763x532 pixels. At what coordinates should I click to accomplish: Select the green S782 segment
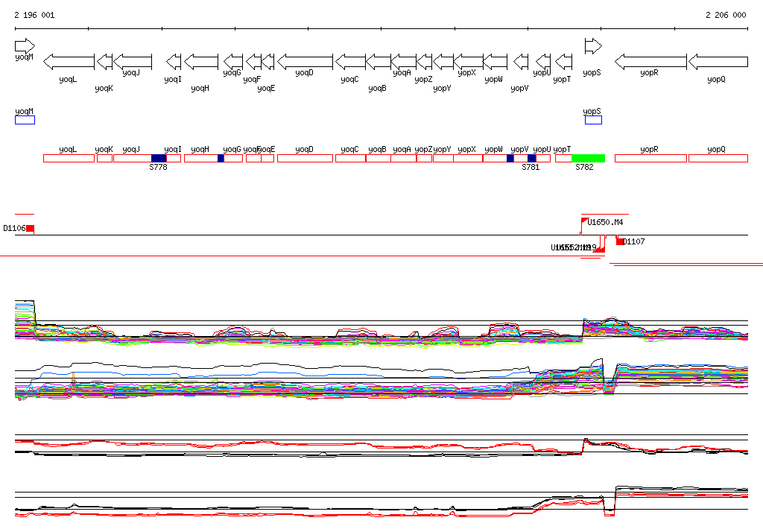(588, 158)
